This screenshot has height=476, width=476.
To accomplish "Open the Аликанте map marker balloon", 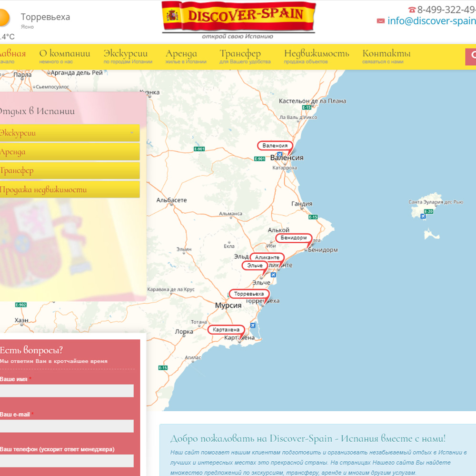I will 267,258.
